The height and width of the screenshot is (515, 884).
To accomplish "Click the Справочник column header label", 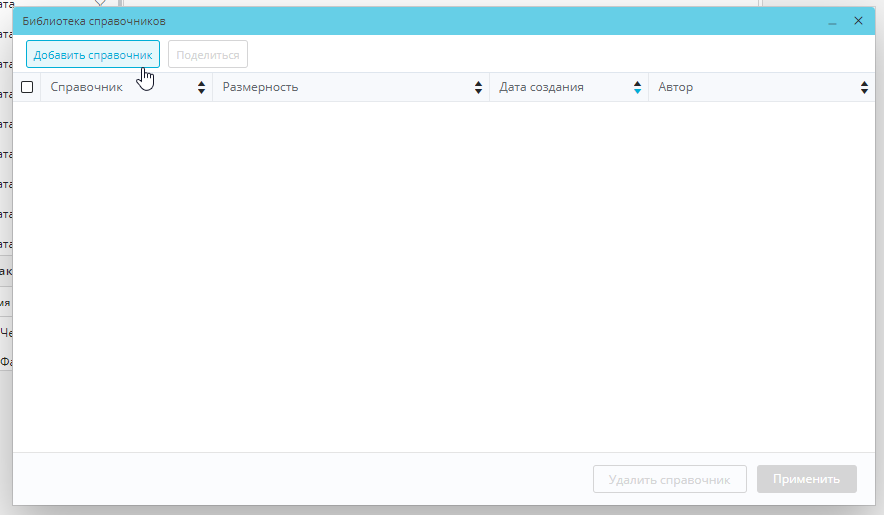I will pyautogui.click(x=87, y=88).
